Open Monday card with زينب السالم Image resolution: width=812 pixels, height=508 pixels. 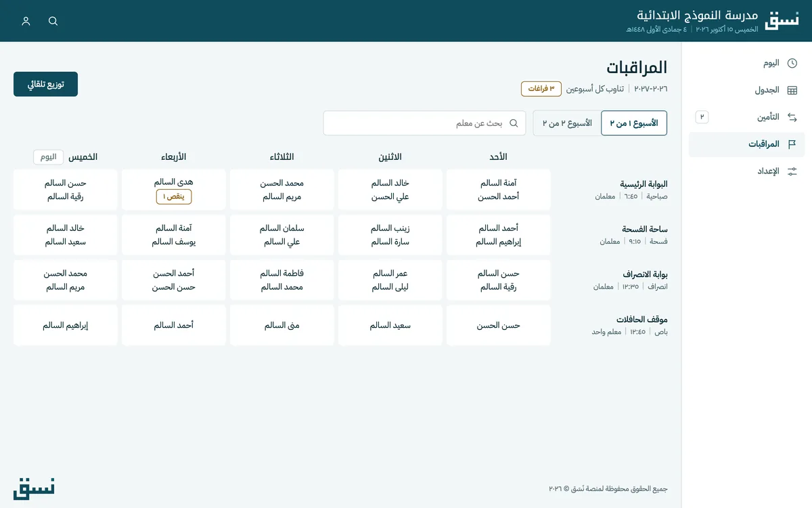pos(390,235)
